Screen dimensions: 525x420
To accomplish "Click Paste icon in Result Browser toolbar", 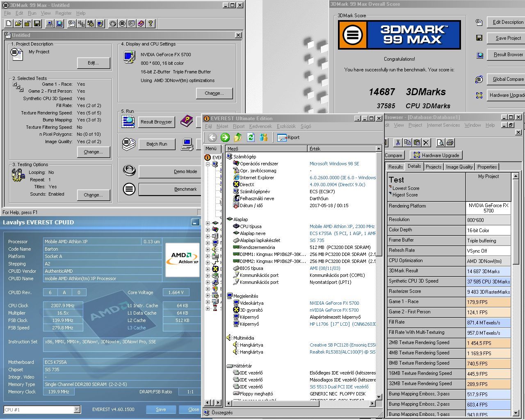I will point(417,142).
